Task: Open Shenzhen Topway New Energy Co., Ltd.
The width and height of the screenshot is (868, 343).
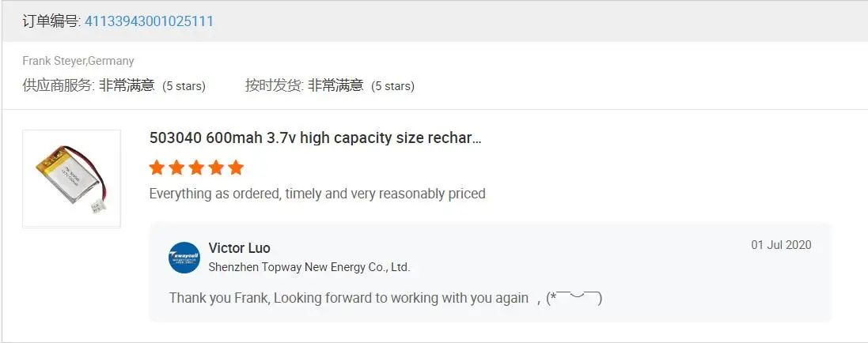Action: click(309, 267)
